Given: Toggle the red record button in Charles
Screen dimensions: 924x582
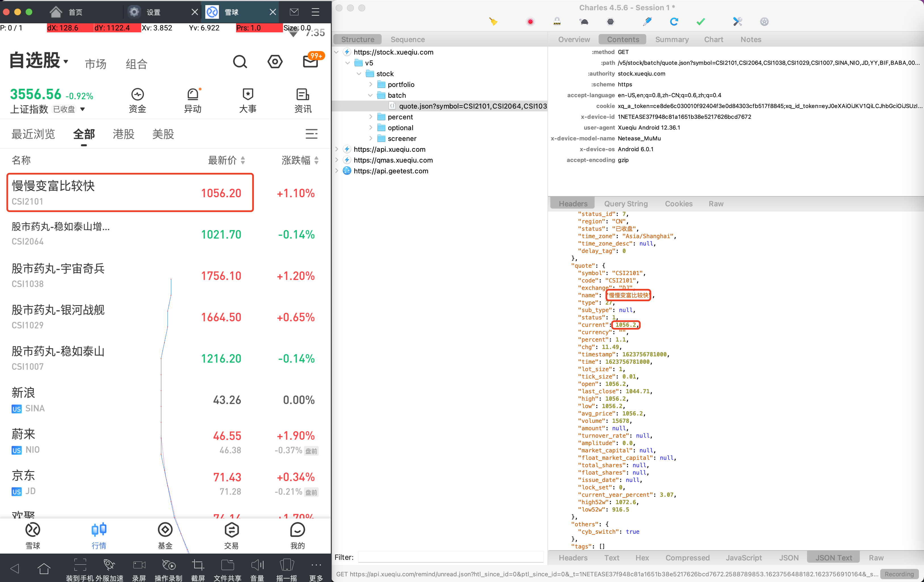Looking at the screenshot, I should click(x=530, y=22).
